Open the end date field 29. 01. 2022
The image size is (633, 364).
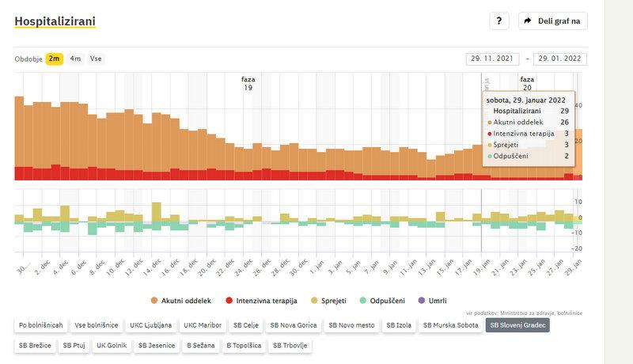click(x=560, y=59)
